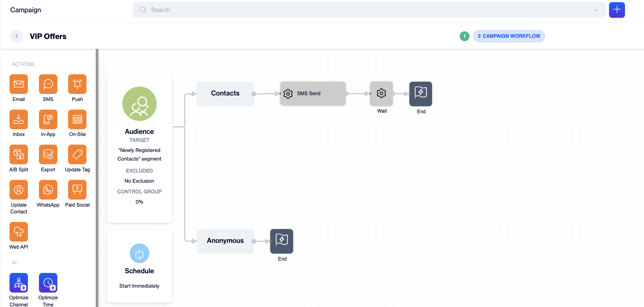Select the Optimize Channel AI icon
Screen dimensions: 644x307
coord(19,283)
